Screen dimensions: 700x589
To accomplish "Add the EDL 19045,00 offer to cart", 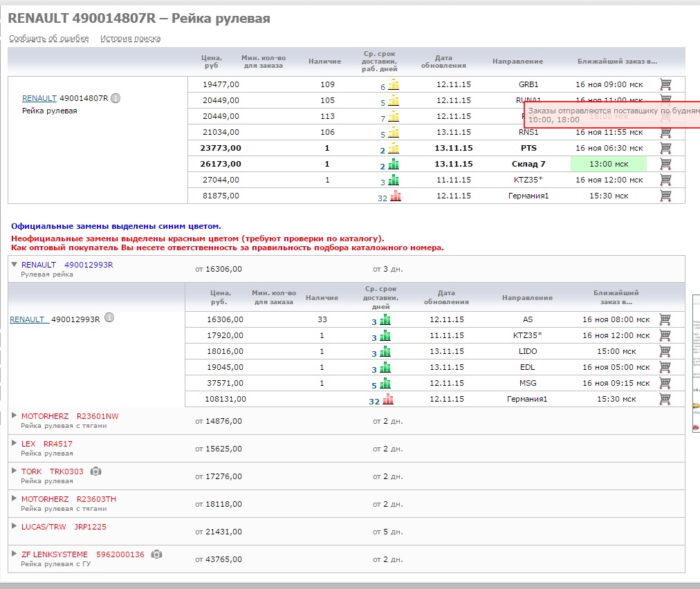I will coord(665,367).
